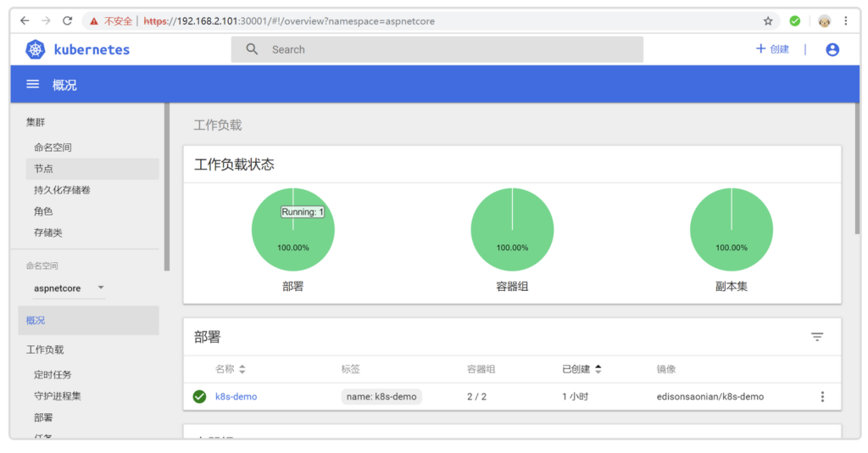The image size is (868, 453).
Task: Click into the Search field
Action: pyautogui.click(x=437, y=49)
